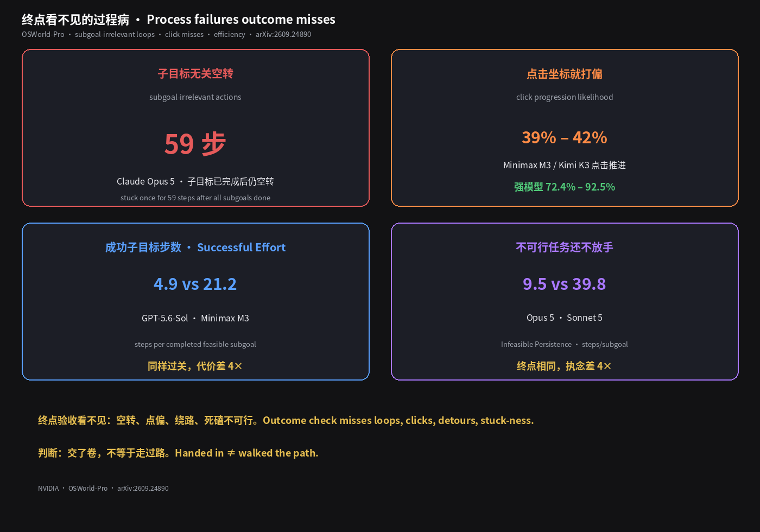
Task: Click the orange card heading '点击坐标就打偏'
Action: (565, 74)
